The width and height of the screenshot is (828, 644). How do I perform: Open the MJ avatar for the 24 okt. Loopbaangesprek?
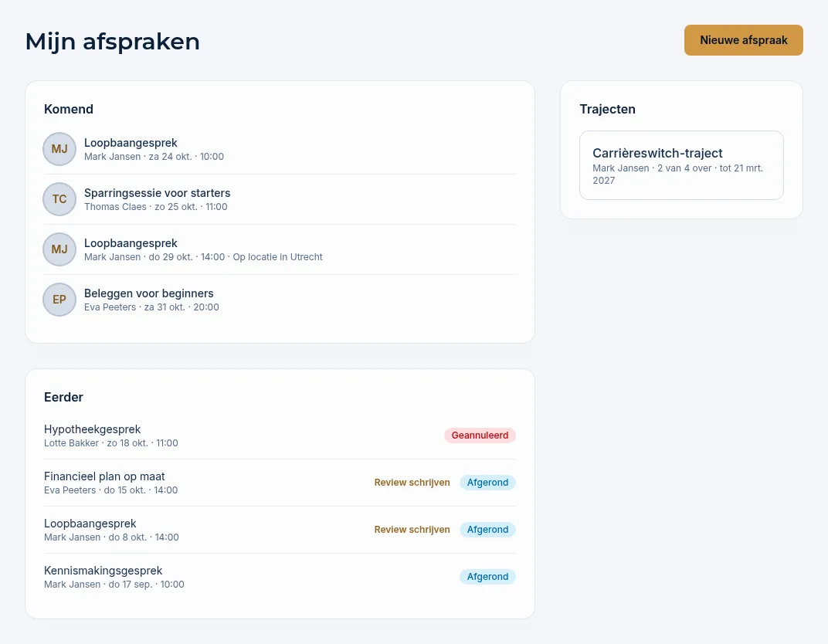point(59,149)
